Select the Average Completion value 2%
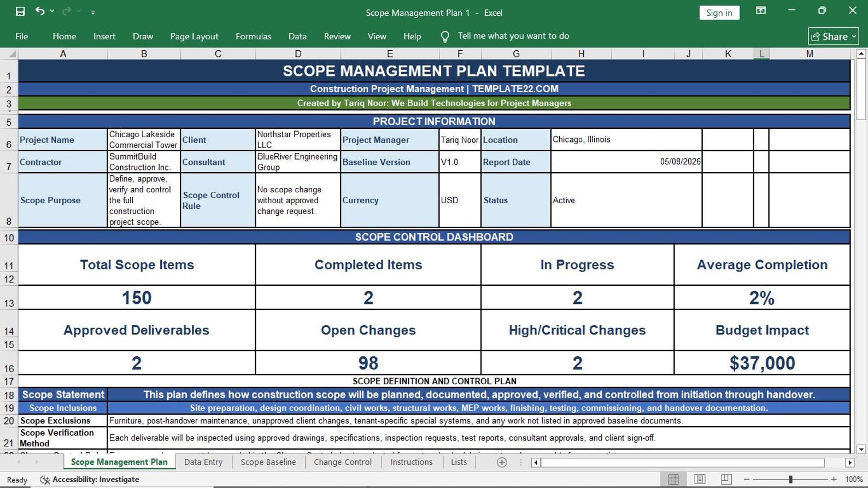This screenshot has height=489, width=868. tap(762, 298)
